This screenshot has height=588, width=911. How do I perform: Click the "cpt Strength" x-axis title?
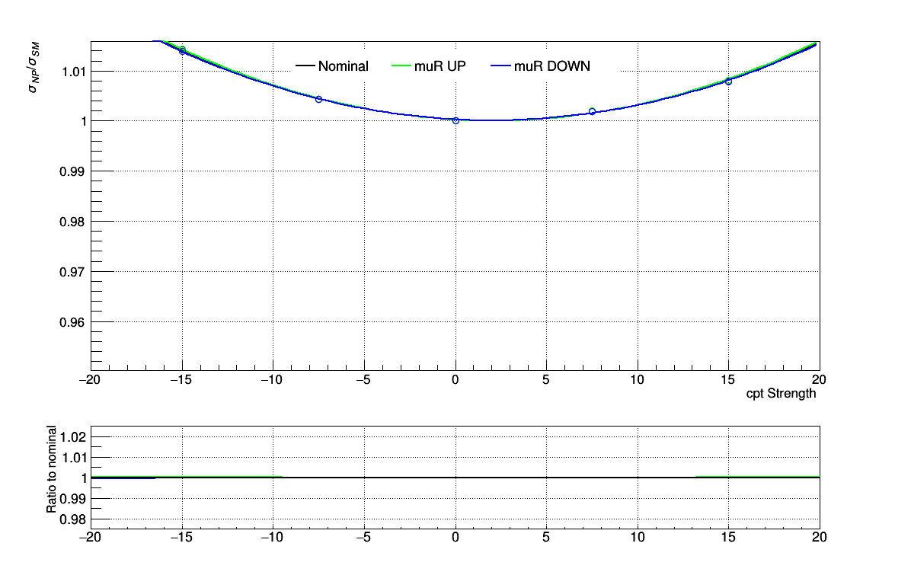point(781,393)
